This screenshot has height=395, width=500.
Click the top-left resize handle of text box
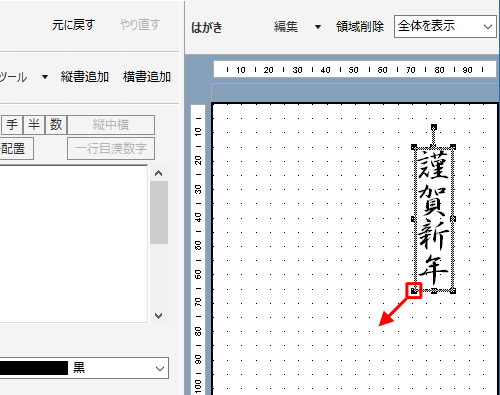414,147
